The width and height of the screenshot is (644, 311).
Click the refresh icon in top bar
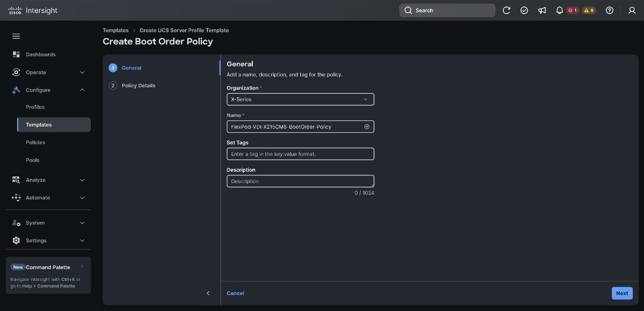pos(506,10)
